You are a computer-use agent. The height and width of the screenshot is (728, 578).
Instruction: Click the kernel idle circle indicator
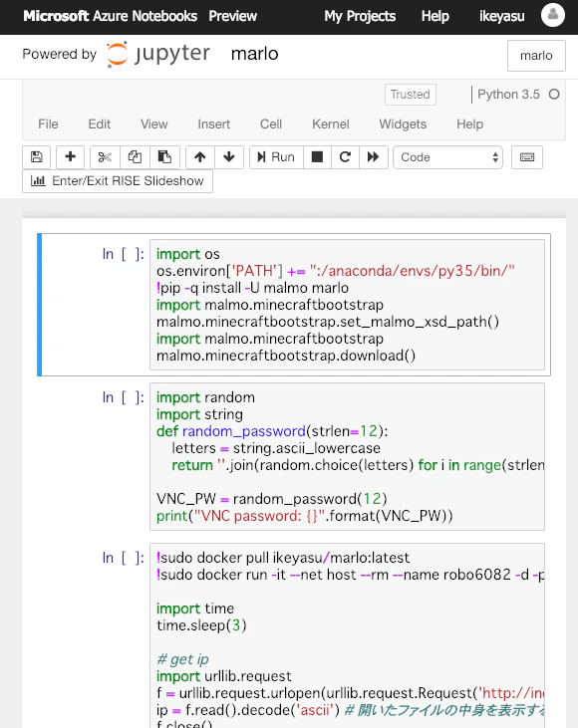tap(554, 95)
